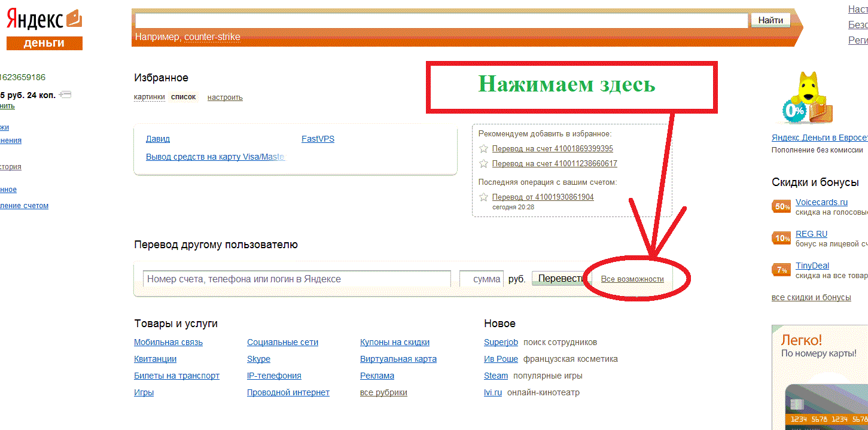Click the star next to Перевод на счет 41001869399395
The height and width of the screenshot is (430, 868).
coord(484,148)
